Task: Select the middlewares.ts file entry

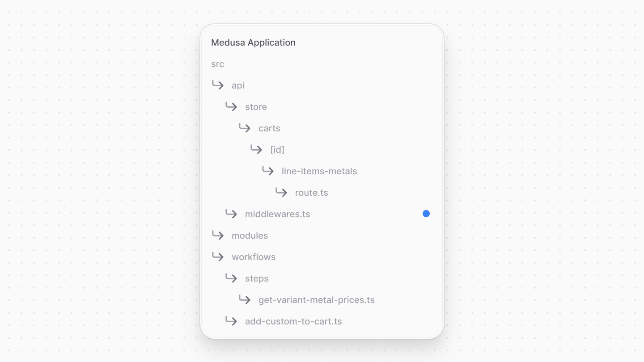Action: coord(277,214)
